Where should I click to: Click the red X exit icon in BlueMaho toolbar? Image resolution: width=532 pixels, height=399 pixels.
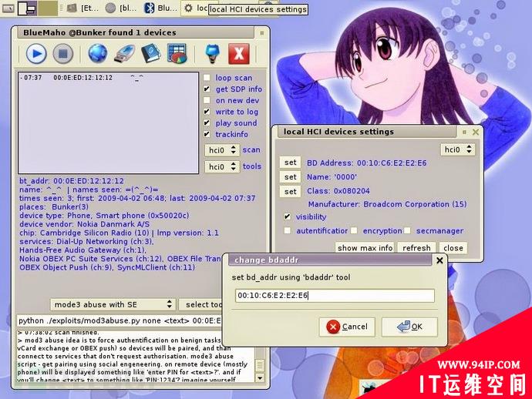click(x=239, y=54)
